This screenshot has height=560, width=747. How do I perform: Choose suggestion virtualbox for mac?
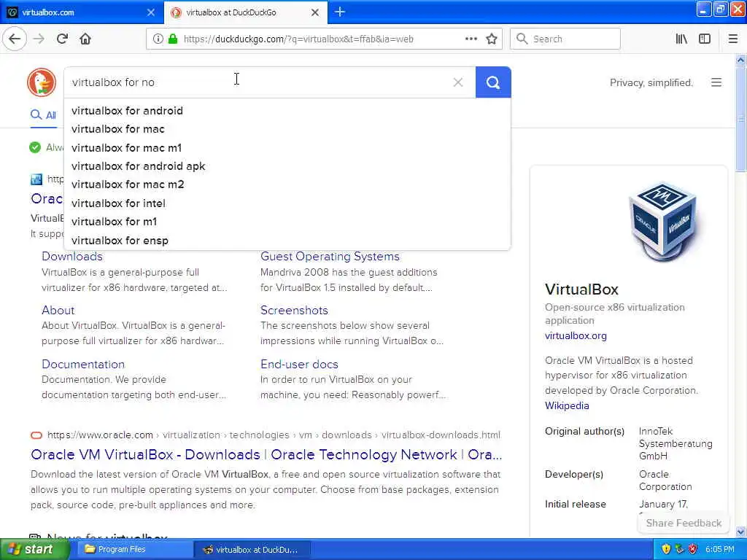pos(287,129)
